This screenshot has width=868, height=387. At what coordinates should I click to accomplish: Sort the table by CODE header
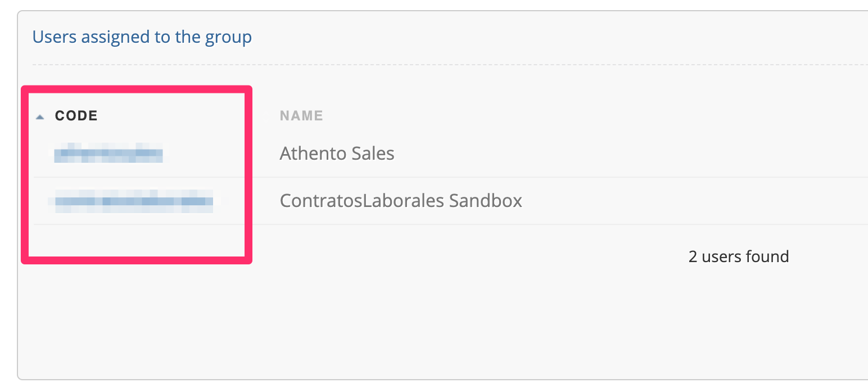coord(76,116)
